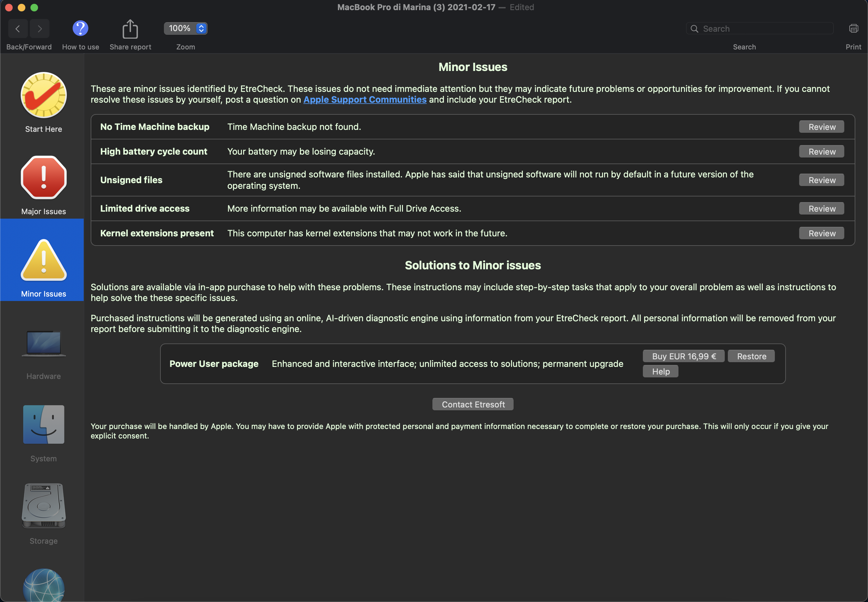The image size is (868, 602).
Task: Open the Apple Support Communities link
Action: (x=365, y=99)
